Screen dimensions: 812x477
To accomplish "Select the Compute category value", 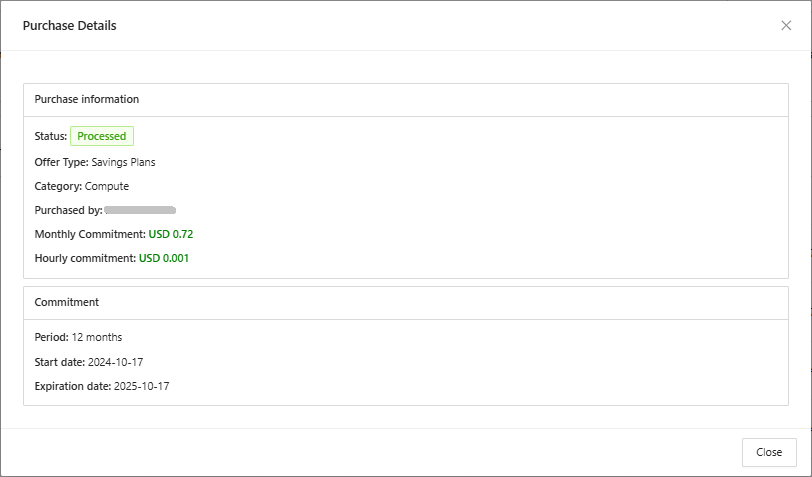I will click(x=107, y=186).
